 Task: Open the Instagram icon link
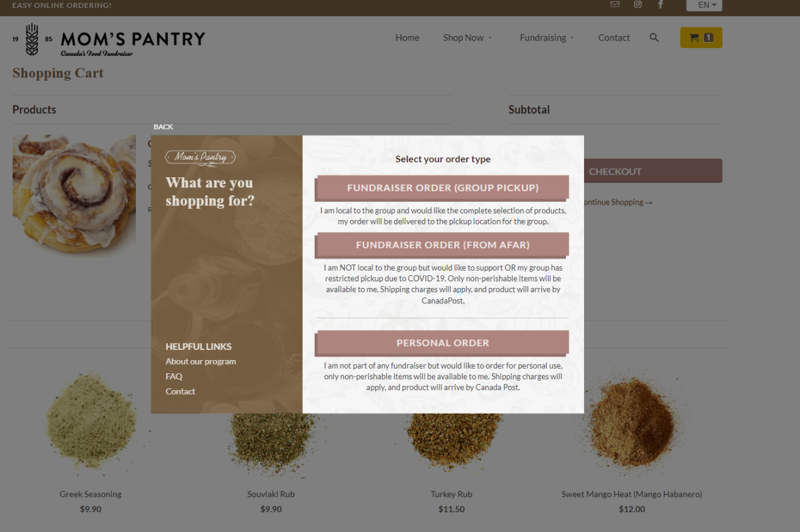click(637, 5)
